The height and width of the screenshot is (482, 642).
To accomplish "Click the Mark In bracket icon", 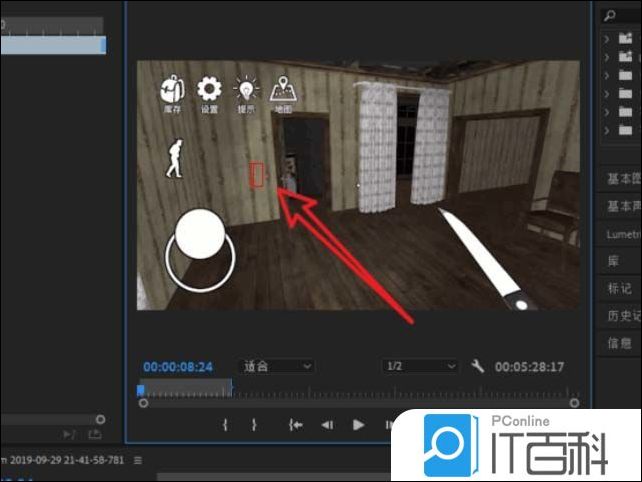I will (225, 425).
